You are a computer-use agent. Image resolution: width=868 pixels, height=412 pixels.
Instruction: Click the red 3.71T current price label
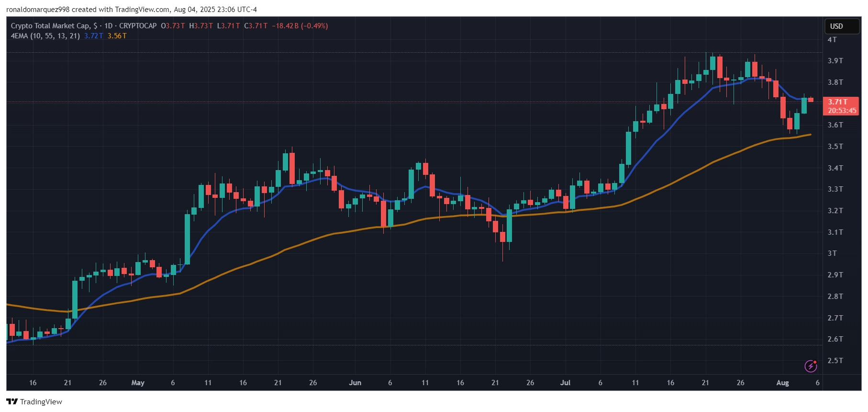[838, 102]
